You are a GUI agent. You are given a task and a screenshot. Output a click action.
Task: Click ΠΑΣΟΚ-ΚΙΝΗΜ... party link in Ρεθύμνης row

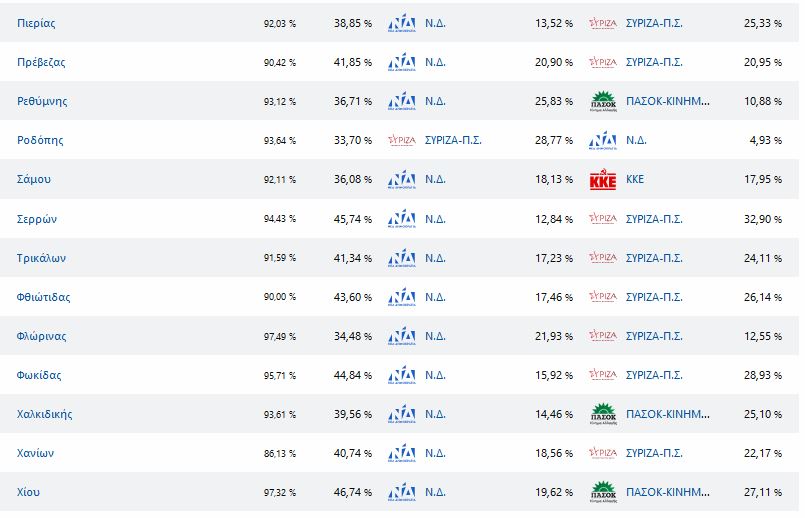[x=667, y=101]
